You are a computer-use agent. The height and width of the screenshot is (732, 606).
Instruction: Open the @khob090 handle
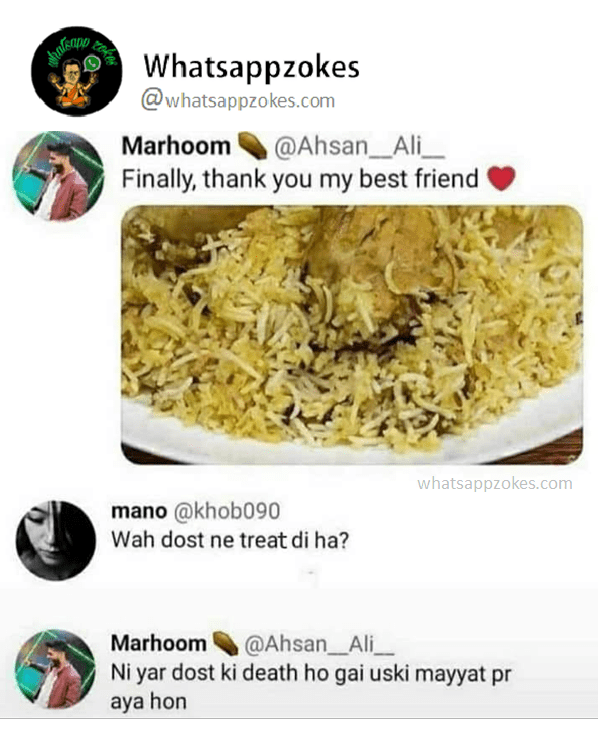coord(227,511)
